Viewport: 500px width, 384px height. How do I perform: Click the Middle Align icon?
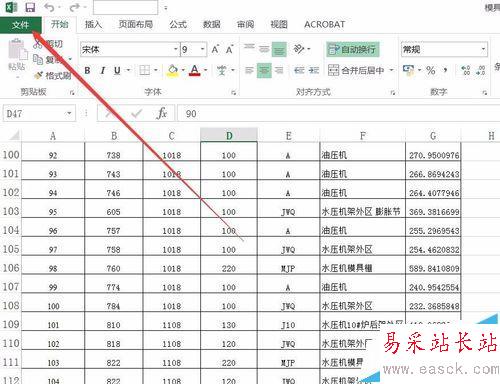point(264,49)
